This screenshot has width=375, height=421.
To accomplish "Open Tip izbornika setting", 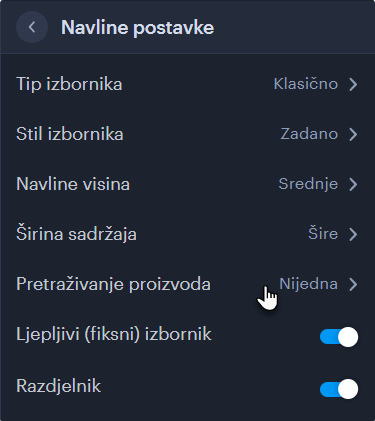I will (187, 84).
